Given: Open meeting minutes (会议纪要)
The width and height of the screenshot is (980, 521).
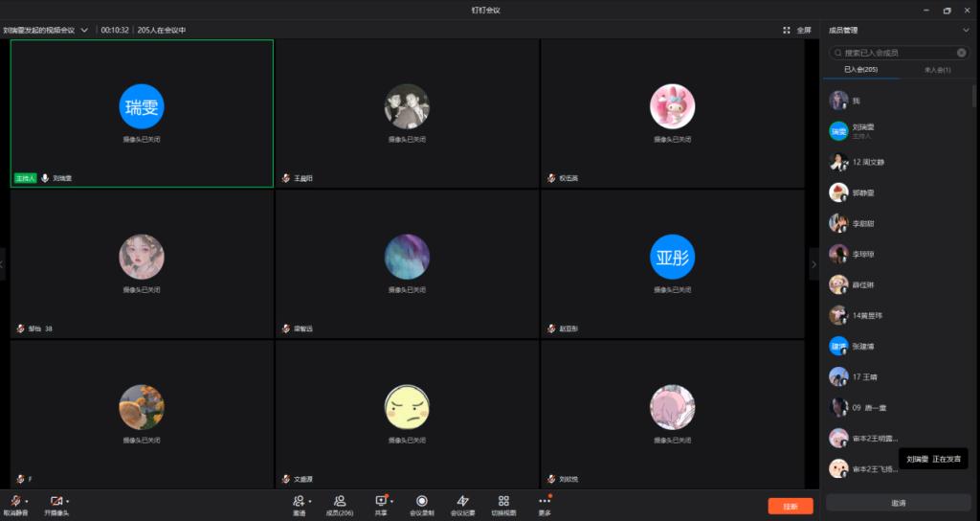Looking at the screenshot, I should (462, 501).
